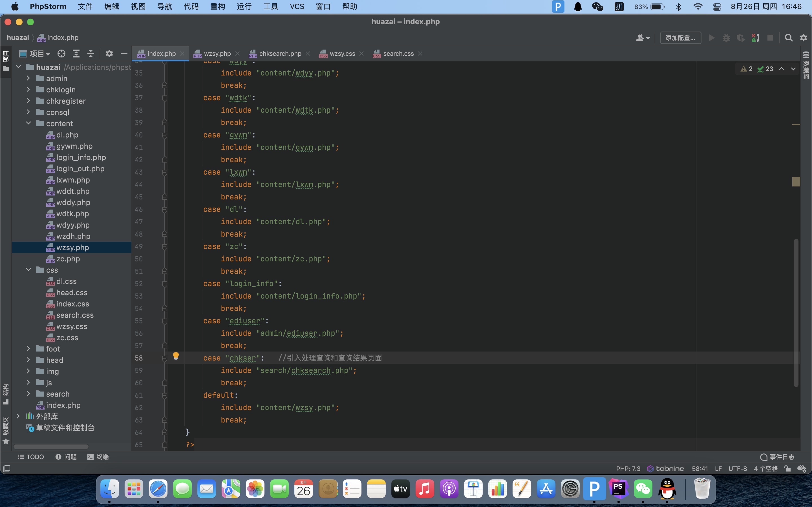The height and width of the screenshot is (507, 812).
Task: Open project panel gear options
Action: (109, 54)
